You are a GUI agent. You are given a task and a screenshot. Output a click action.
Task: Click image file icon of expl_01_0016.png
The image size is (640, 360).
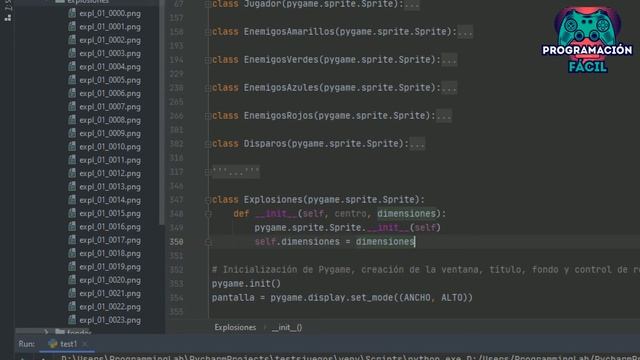pyautogui.click(x=72, y=227)
